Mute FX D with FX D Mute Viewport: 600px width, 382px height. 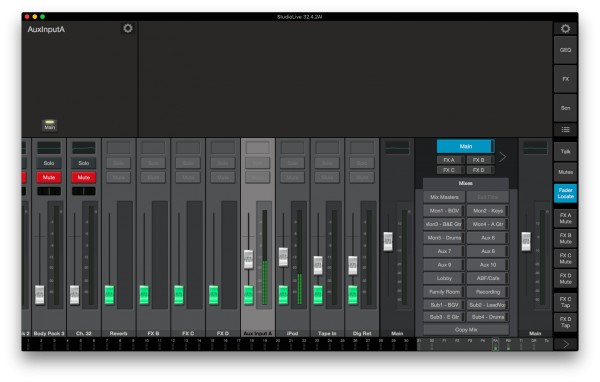coord(565,279)
